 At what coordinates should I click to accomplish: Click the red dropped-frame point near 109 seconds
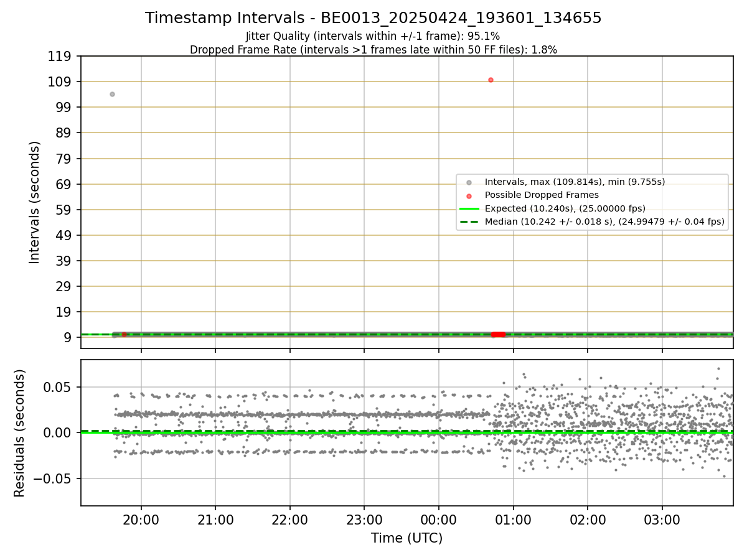[x=491, y=80]
